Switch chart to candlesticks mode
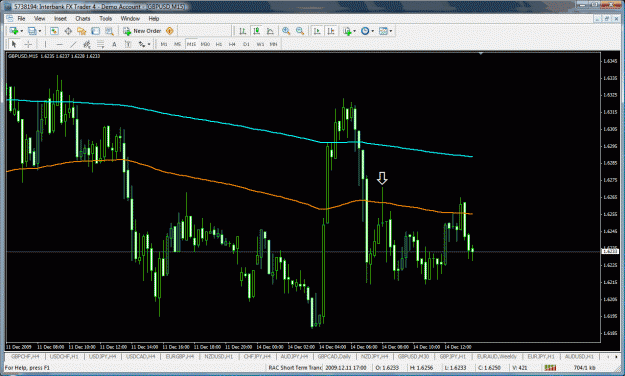 click(x=256, y=31)
